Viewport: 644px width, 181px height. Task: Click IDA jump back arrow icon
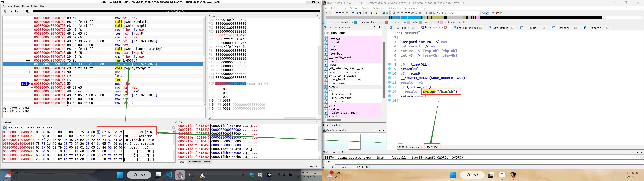[337, 13]
